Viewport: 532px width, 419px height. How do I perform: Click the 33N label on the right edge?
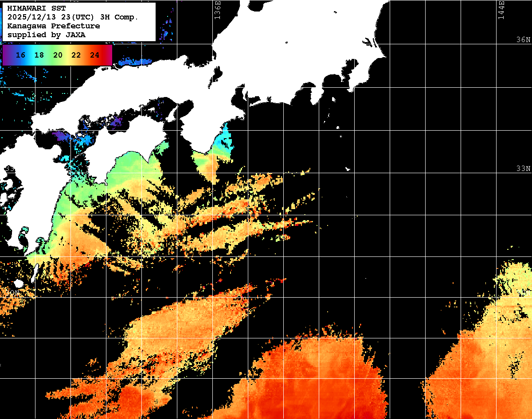[x=523, y=169]
